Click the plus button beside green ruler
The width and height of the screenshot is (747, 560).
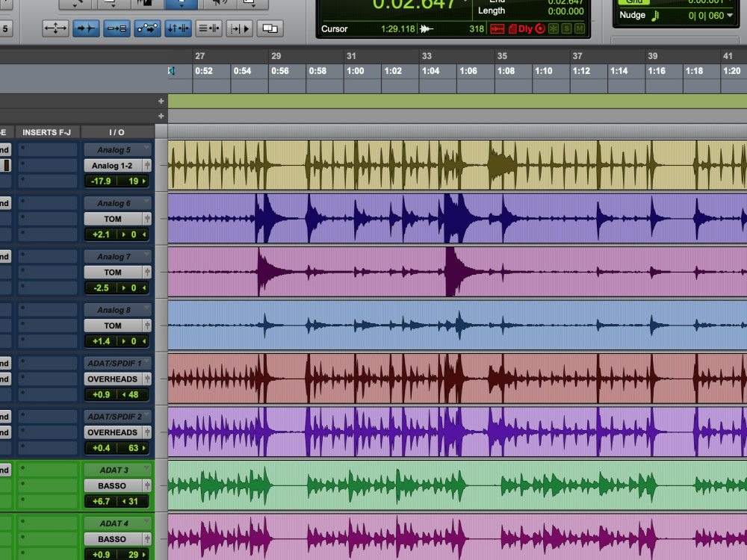click(161, 101)
